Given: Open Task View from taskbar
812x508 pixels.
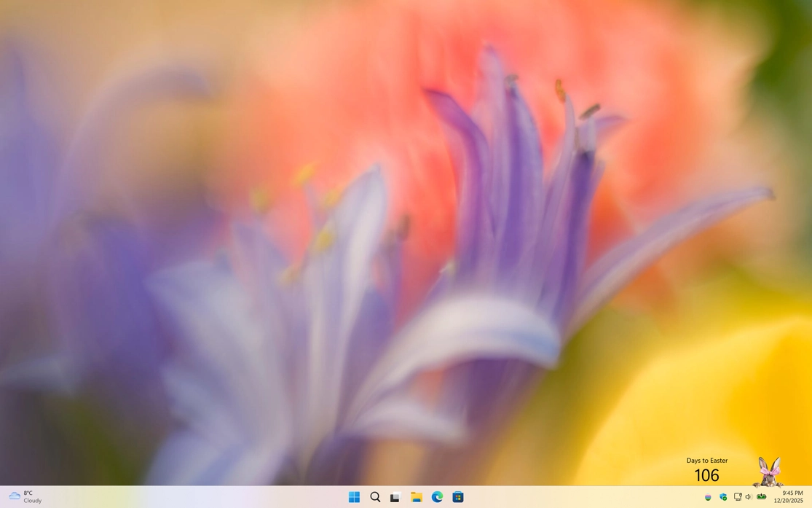Looking at the screenshot, I should click(x=395, y=497).
